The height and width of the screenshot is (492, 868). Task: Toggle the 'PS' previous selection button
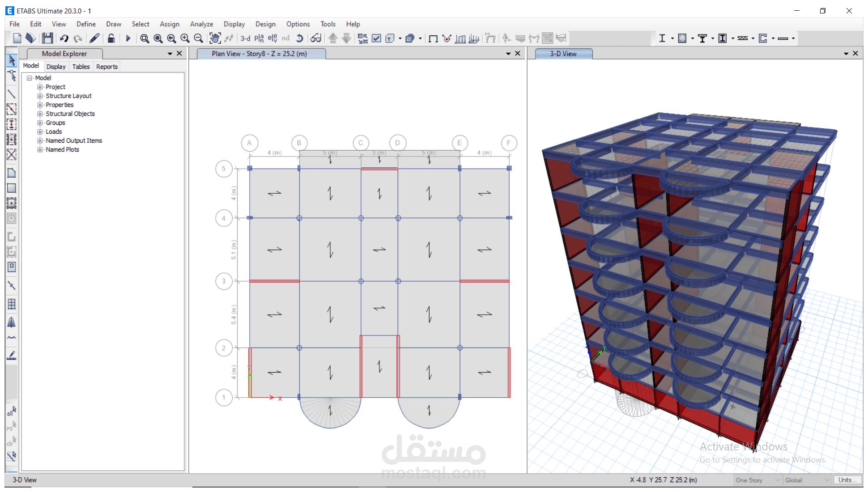(x=12, y=427)
